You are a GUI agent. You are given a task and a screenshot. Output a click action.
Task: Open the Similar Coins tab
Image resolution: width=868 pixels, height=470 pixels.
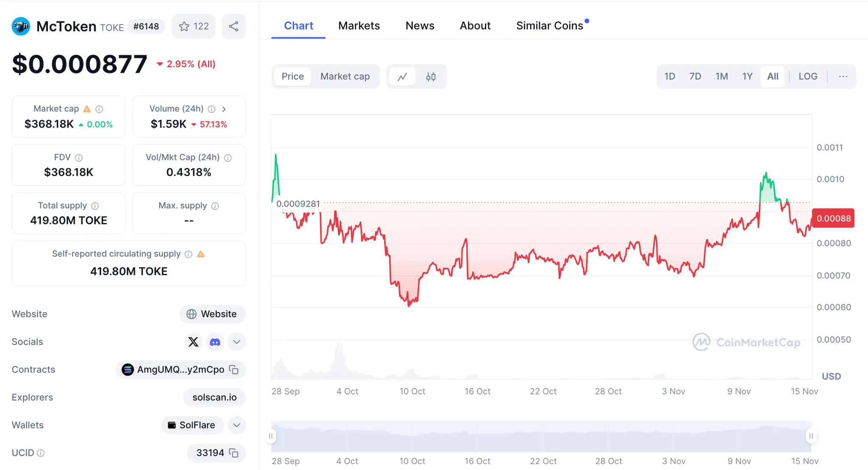click(549, 26)
